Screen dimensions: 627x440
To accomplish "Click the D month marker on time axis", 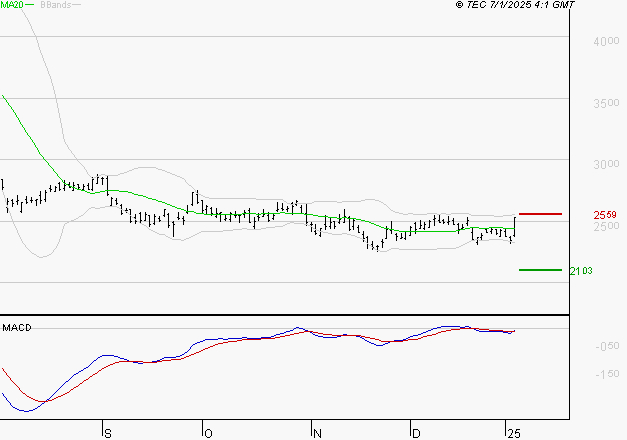I will 415,432.
